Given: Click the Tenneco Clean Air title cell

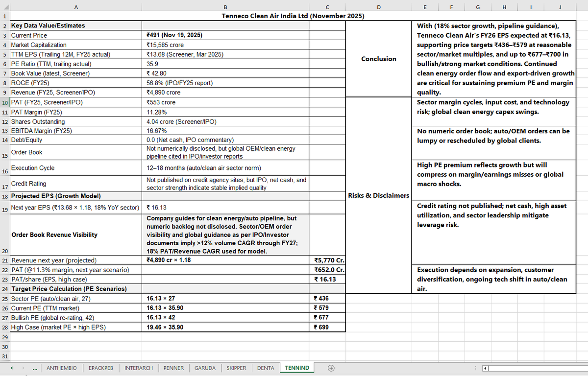Looking at the screenshot, I should (x=293, y=16).
